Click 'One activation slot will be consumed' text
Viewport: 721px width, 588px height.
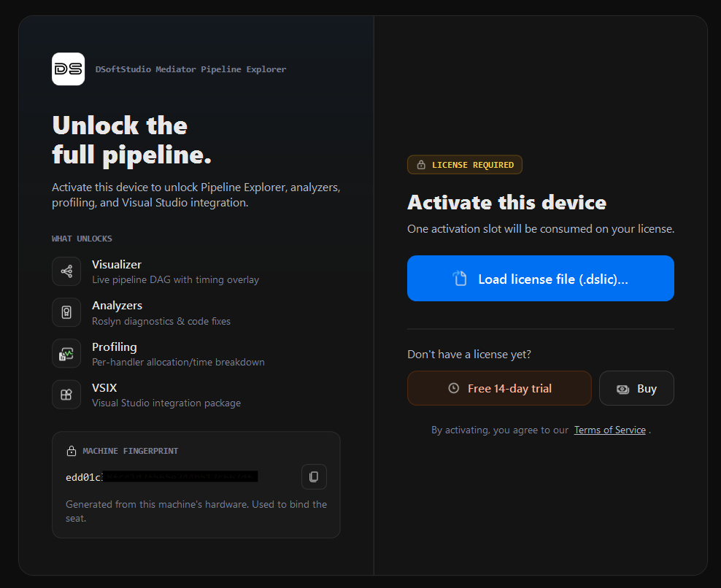pyautogui.click(x=541, y=229)
